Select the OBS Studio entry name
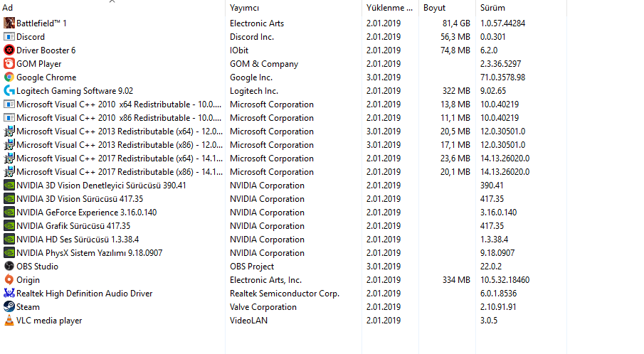 point(38,267)
